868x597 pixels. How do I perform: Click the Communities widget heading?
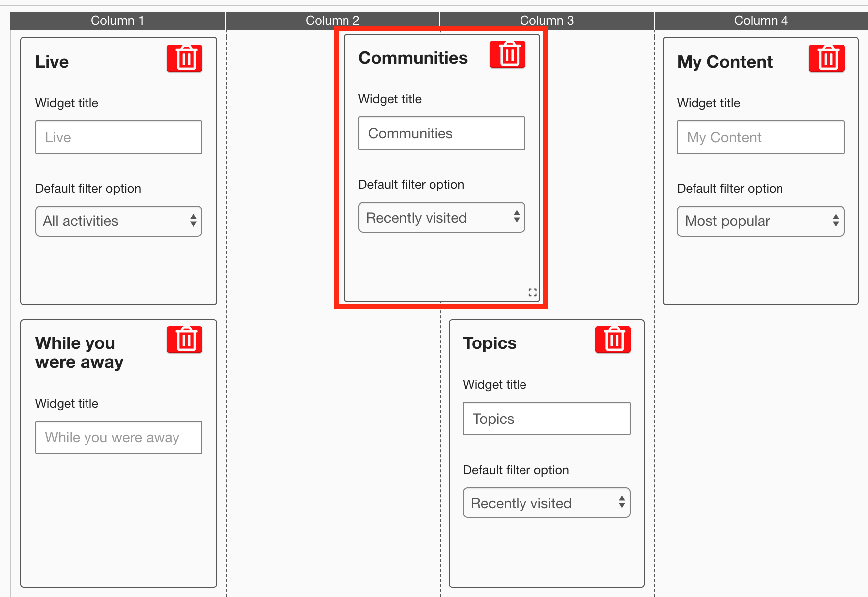[413, 58]
